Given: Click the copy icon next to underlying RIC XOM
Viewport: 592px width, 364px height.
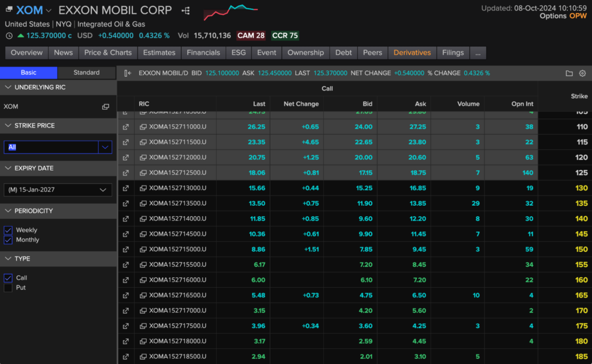Looking at the screenshot, I should click(106, 107).
